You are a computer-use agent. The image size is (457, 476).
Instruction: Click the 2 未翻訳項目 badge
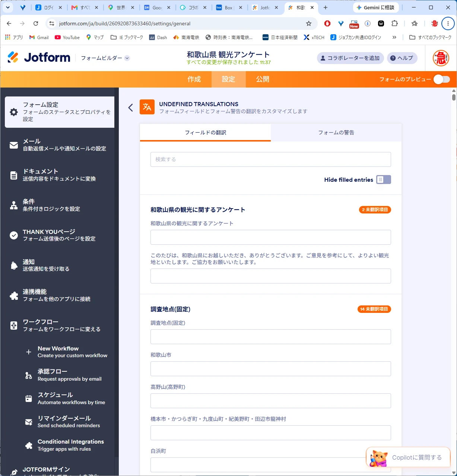pos(375,210)
